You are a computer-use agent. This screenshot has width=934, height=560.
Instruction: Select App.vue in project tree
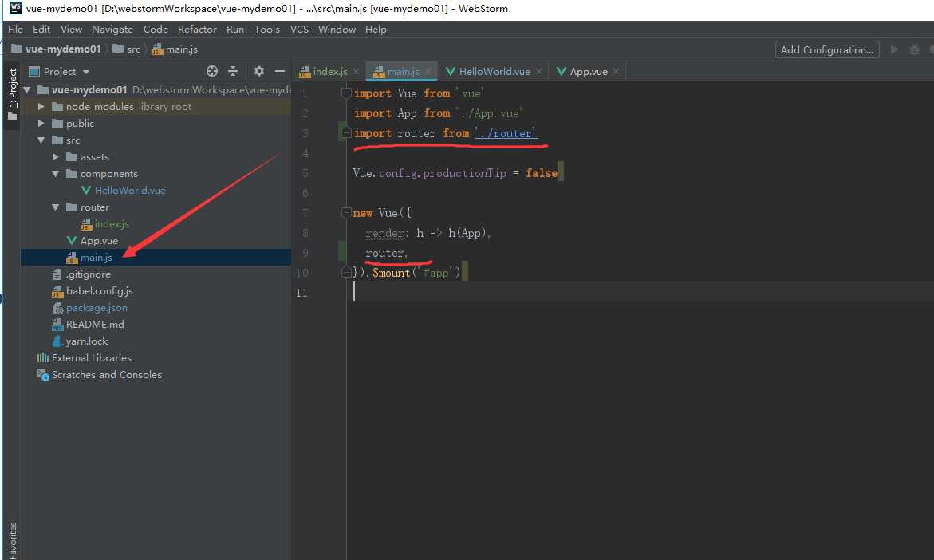[99, 241]
